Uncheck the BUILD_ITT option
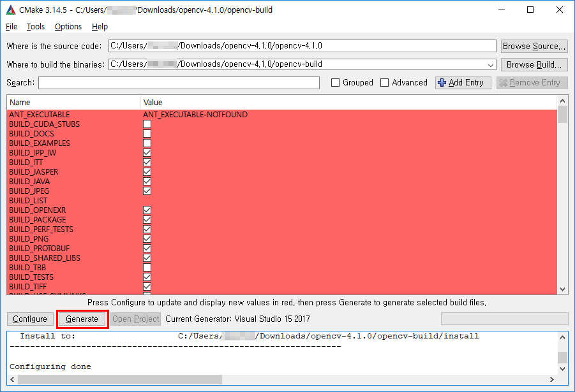575x392 pixels. click(147, 163)
